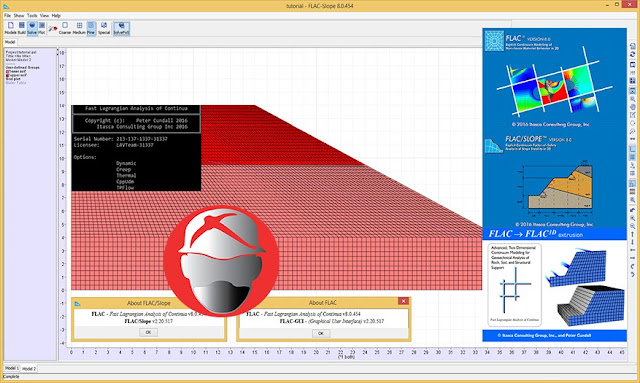Click the pen-and-red-marker toolbar icon
Image resolution: width=640 pixels, height=383 pixels.
(x=53, y=29)
